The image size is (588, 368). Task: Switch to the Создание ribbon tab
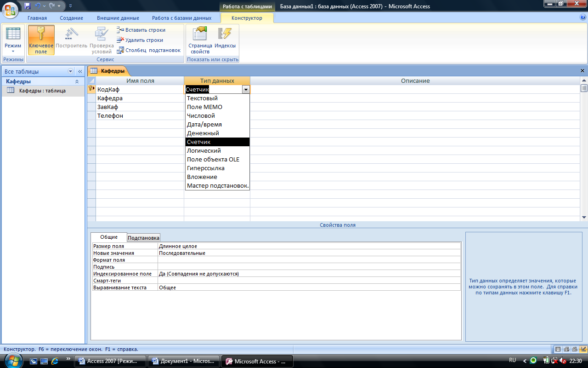[x=71, y=18]
